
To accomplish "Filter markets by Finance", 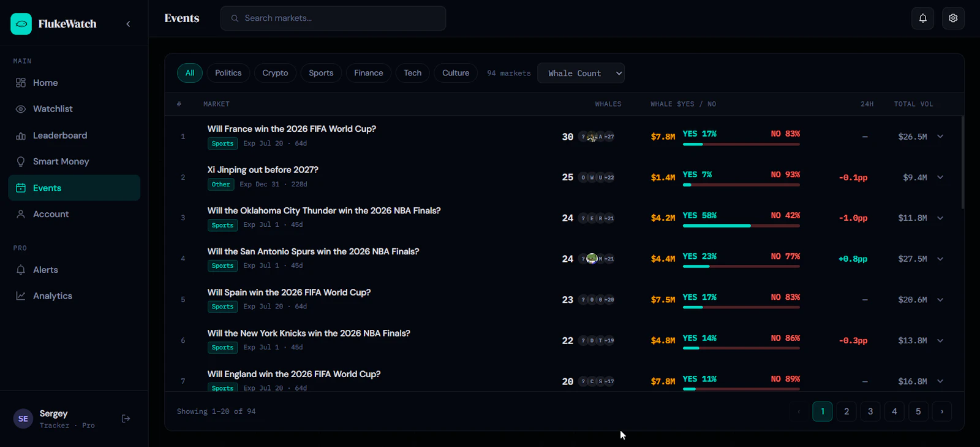I will pos(369,73).
